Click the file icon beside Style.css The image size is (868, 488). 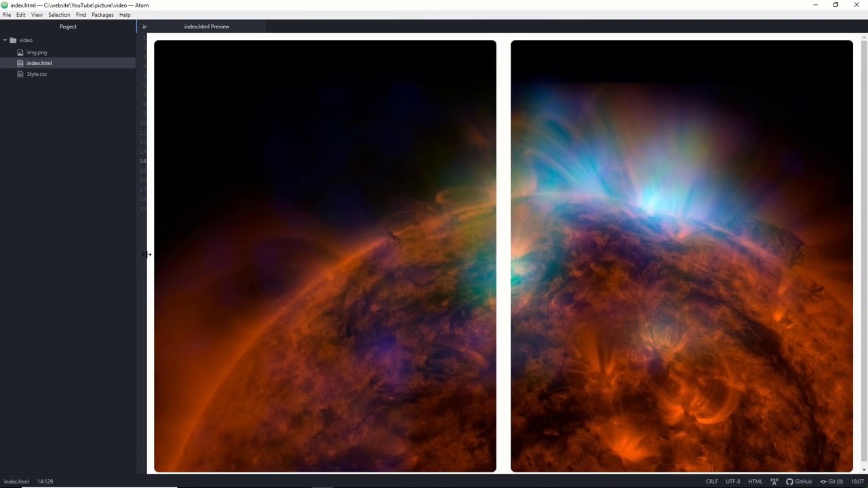[21, 74]
